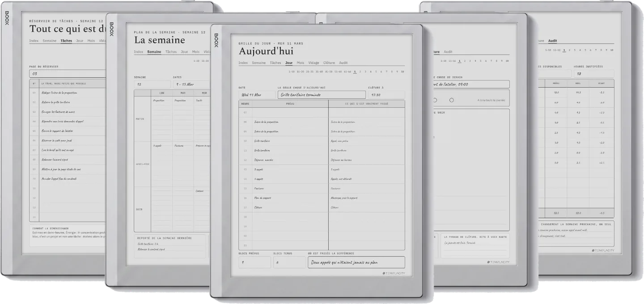Tap the Prévu column header
Screen dimensions: 644x304
click(x=290, y=104)
